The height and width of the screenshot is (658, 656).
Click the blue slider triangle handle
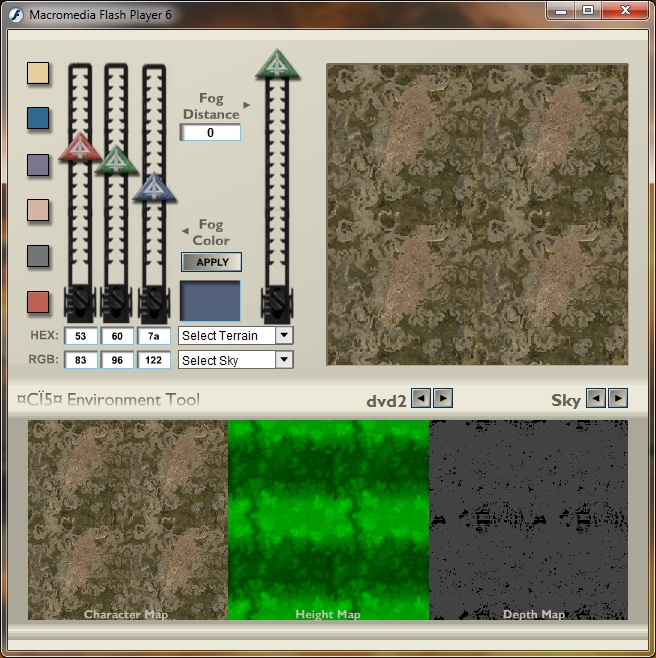154,188
